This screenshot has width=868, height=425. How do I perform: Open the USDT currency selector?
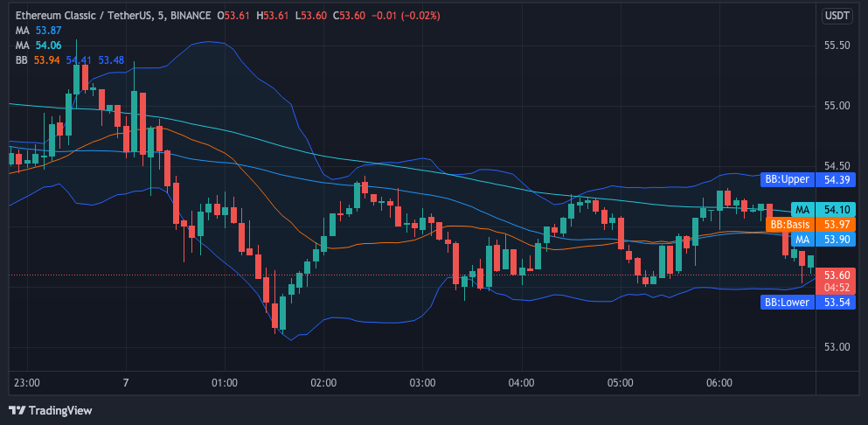(836, 16)
